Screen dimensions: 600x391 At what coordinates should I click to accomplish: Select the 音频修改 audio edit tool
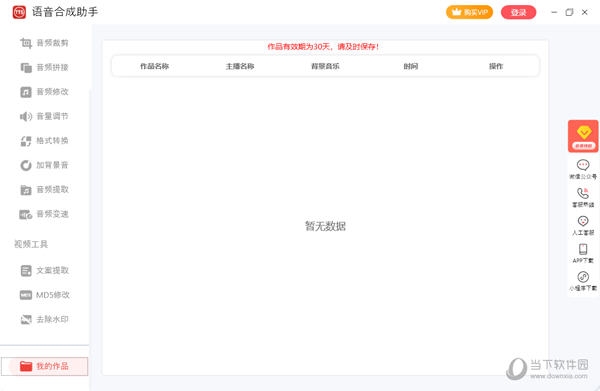tap(44, 92)
